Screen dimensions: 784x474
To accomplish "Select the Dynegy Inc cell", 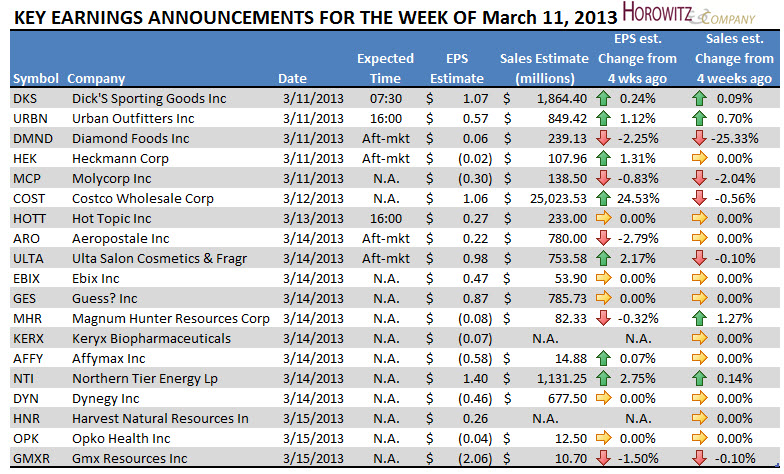I will [x=106, y=398].
